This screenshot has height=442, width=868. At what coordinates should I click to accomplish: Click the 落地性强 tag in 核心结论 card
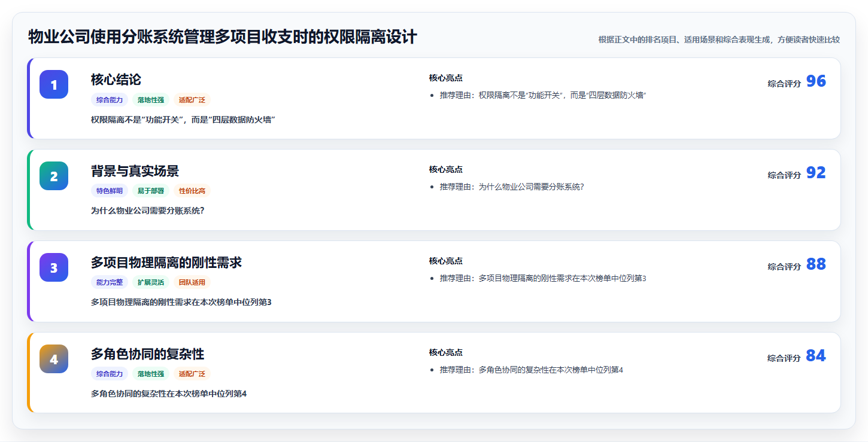[151, 100]
